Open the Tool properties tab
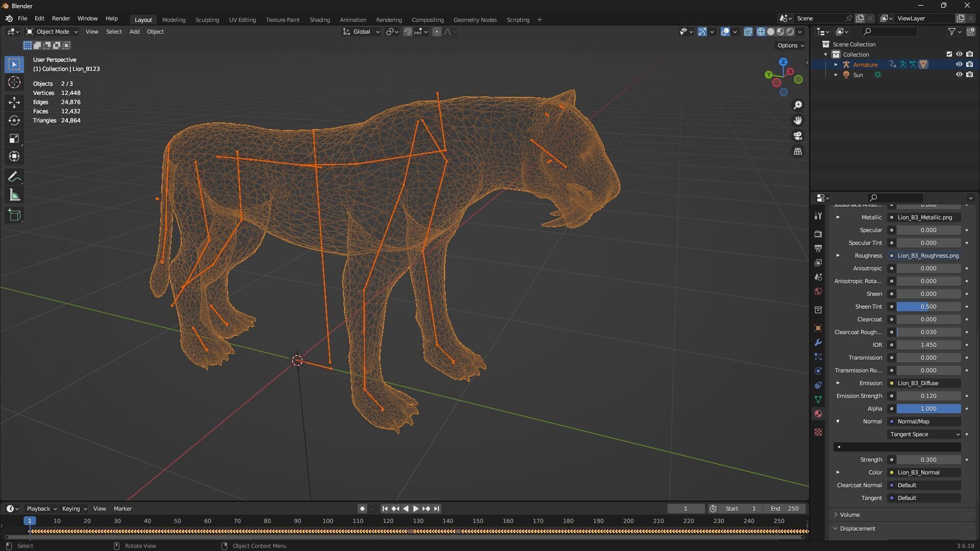The width and height of the screenshot is (980, 551). 818,216
